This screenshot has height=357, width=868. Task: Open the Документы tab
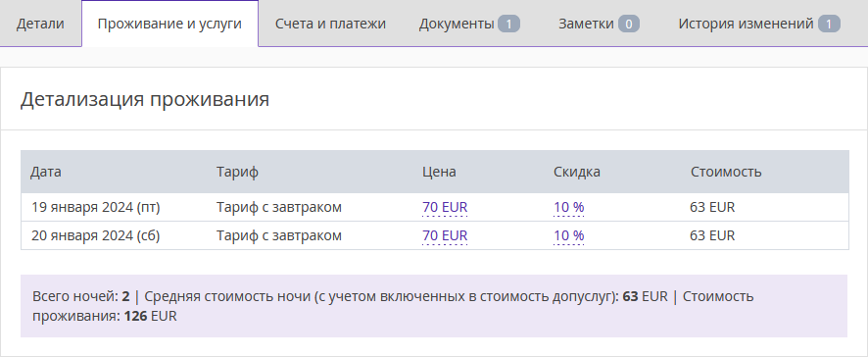point(469,24)
